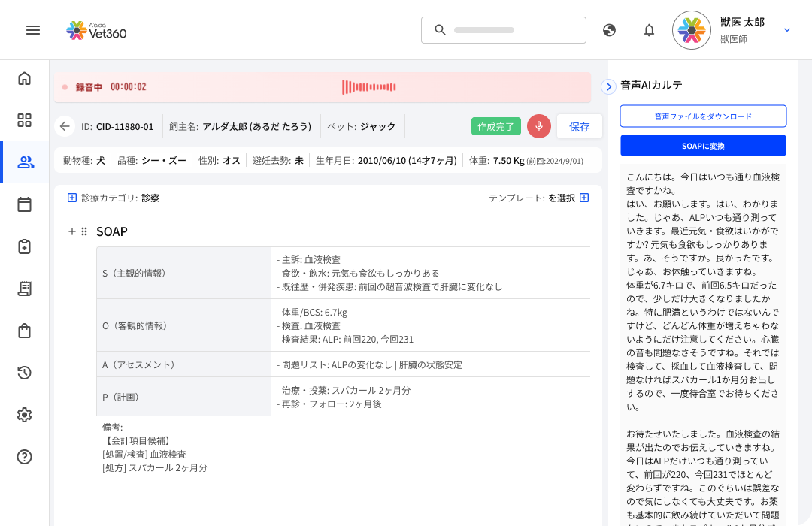Click the search input field

[503, 30]
